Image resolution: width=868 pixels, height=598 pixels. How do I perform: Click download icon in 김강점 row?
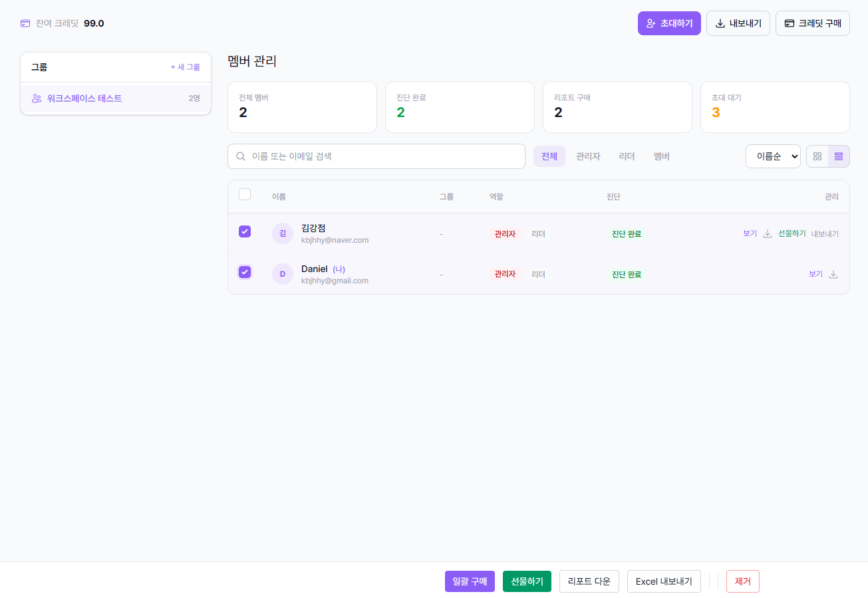pyautogui.click(x=768, y=234)
